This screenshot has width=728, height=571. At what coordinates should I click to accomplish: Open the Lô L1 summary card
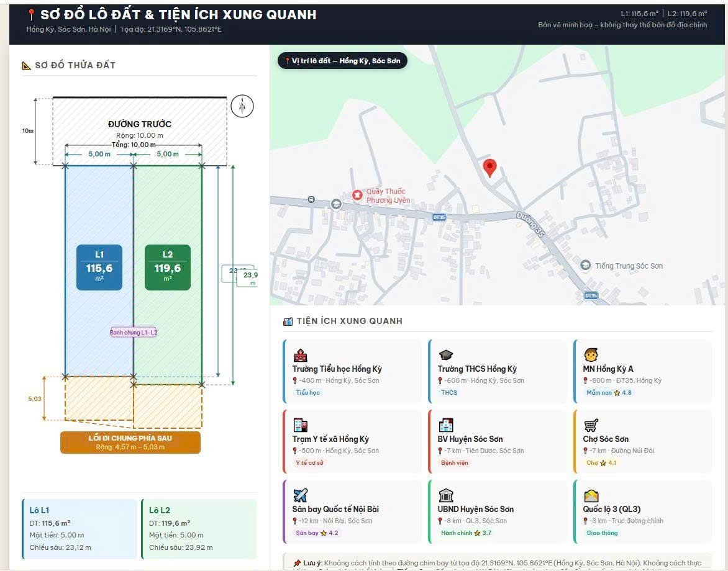(x=80, y=529)
